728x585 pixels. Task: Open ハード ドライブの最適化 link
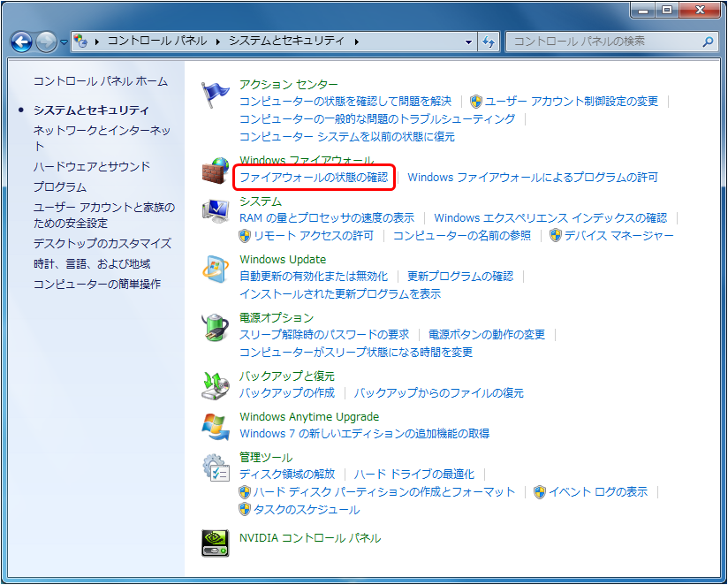(x=414, y=474)
